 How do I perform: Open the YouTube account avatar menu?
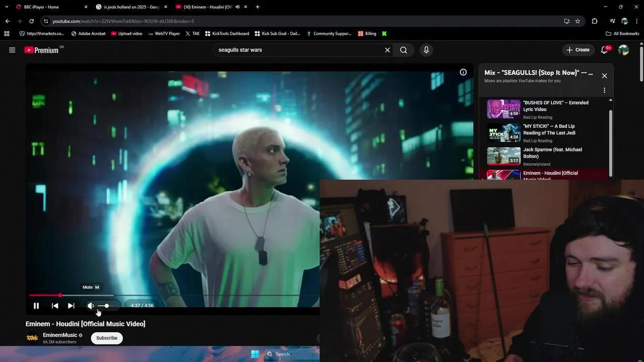(x=623, y=50)
